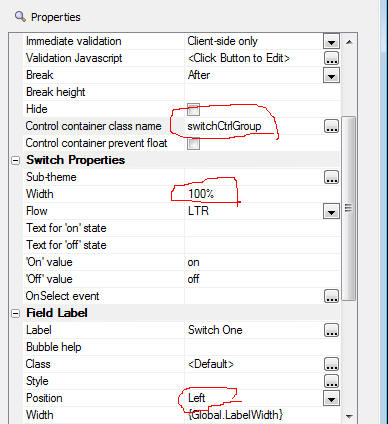Click ellipsis button for Control container class name
The width and height of the screenshot is (388, 424).
tap(331, 126)
